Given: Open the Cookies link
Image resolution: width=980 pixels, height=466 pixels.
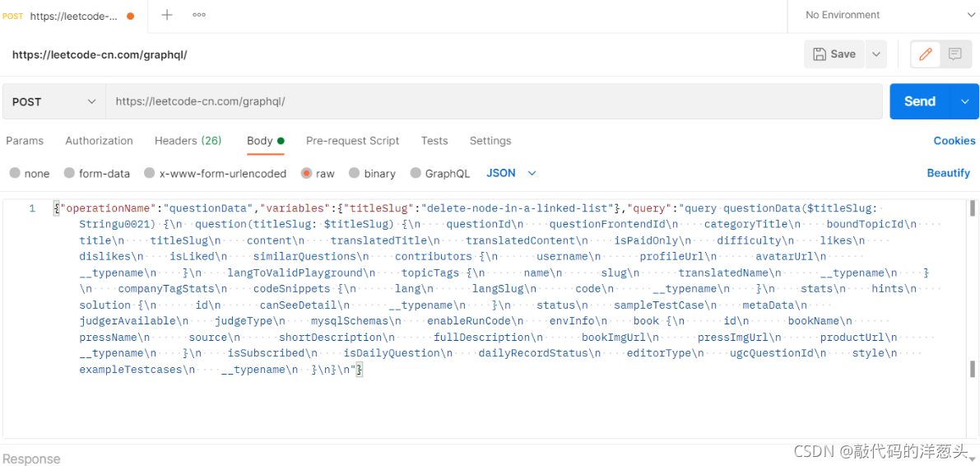Looking at the screenshot, I should 954,141.
